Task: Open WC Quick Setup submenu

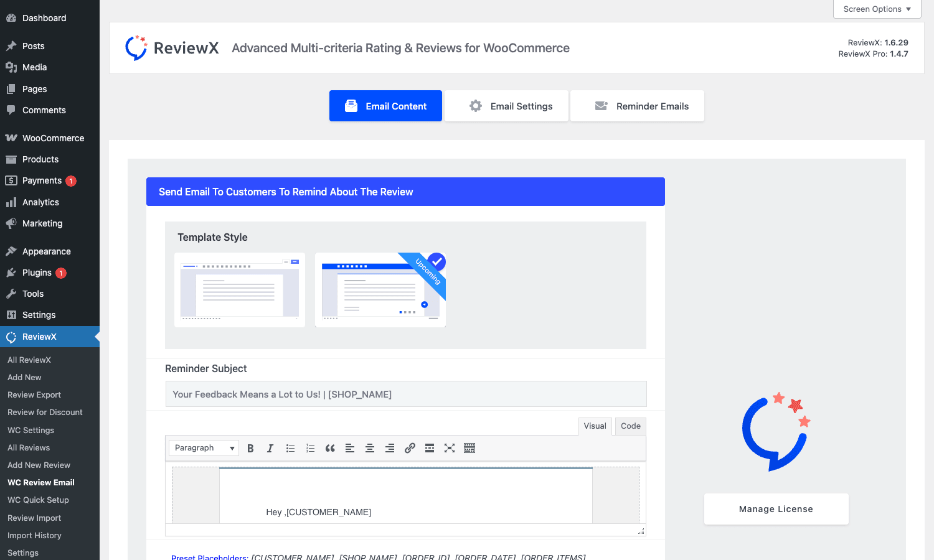Action: pyautogui.click(x=38, y=500)
